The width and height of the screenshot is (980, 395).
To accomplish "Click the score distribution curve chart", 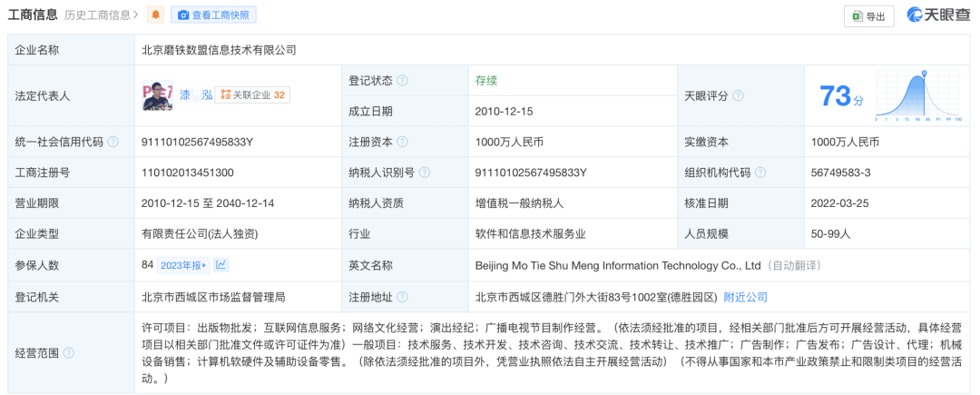I will tap(918, 95).
